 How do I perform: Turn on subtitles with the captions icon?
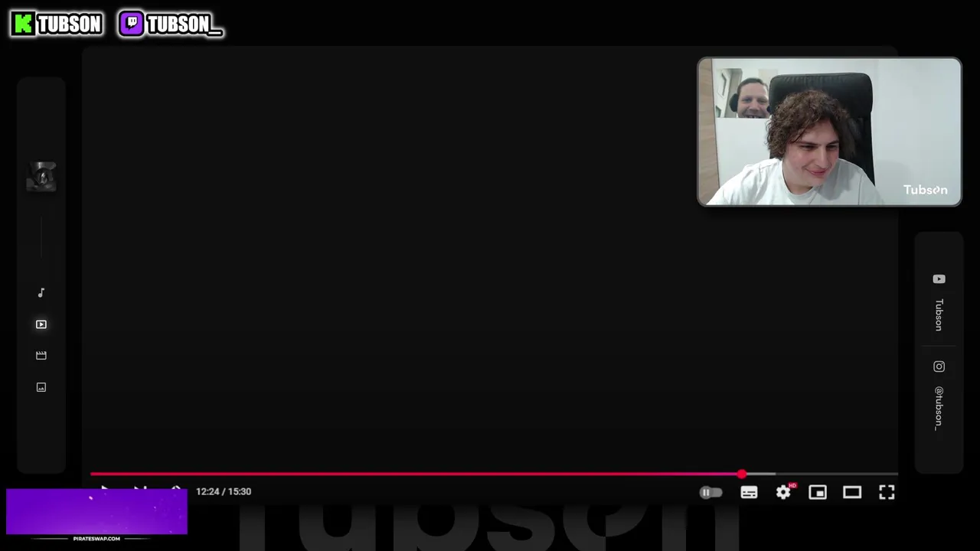coord(749,493)
